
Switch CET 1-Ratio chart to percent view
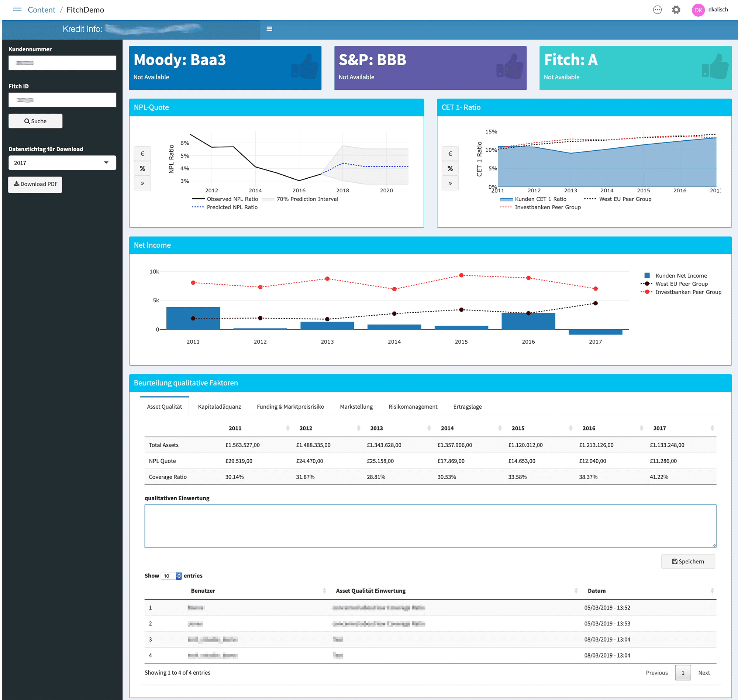pos(450,169)
